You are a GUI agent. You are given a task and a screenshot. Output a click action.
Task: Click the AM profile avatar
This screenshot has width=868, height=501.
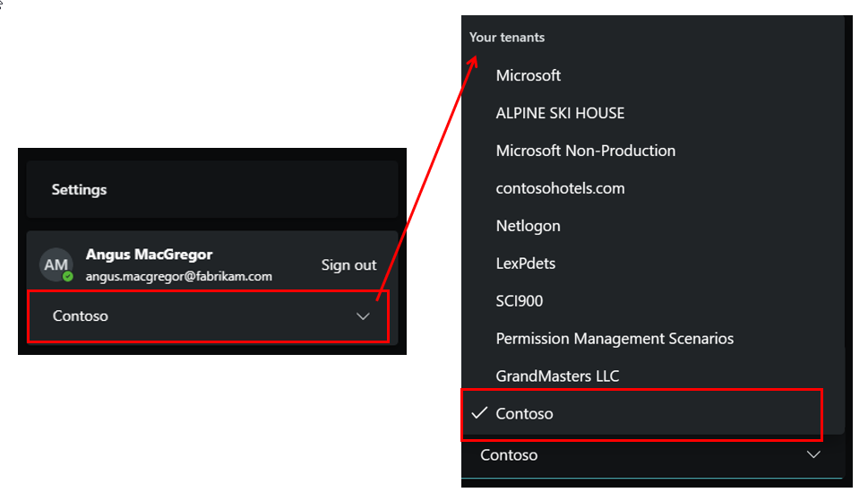tap(56, 264)
